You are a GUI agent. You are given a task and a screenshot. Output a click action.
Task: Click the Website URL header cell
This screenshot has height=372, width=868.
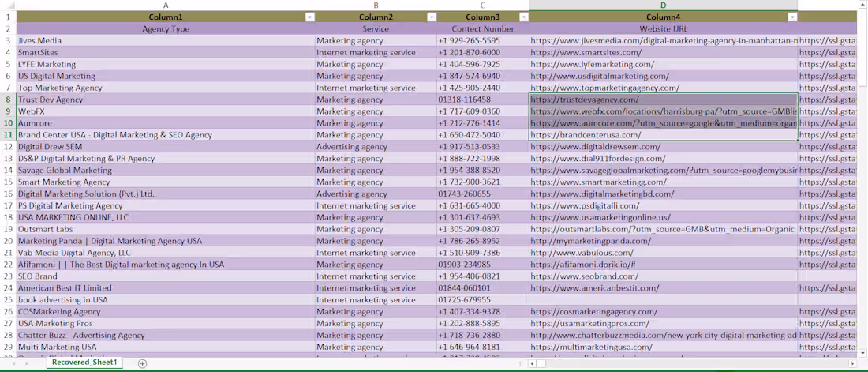[663, 29]
